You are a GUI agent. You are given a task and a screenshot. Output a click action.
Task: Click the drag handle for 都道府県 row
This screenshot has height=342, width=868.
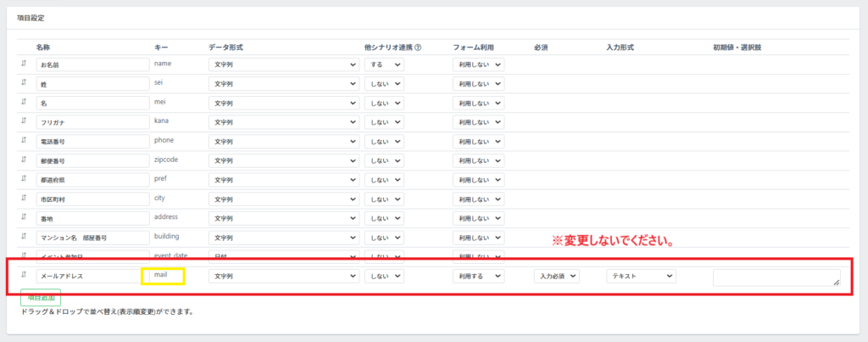pos(24,179)
